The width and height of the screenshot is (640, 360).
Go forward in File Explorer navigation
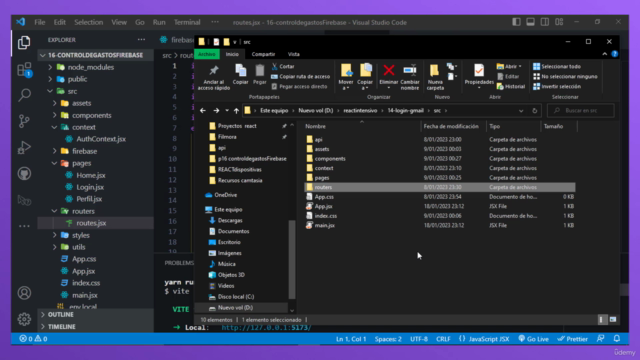pos(216,111)
